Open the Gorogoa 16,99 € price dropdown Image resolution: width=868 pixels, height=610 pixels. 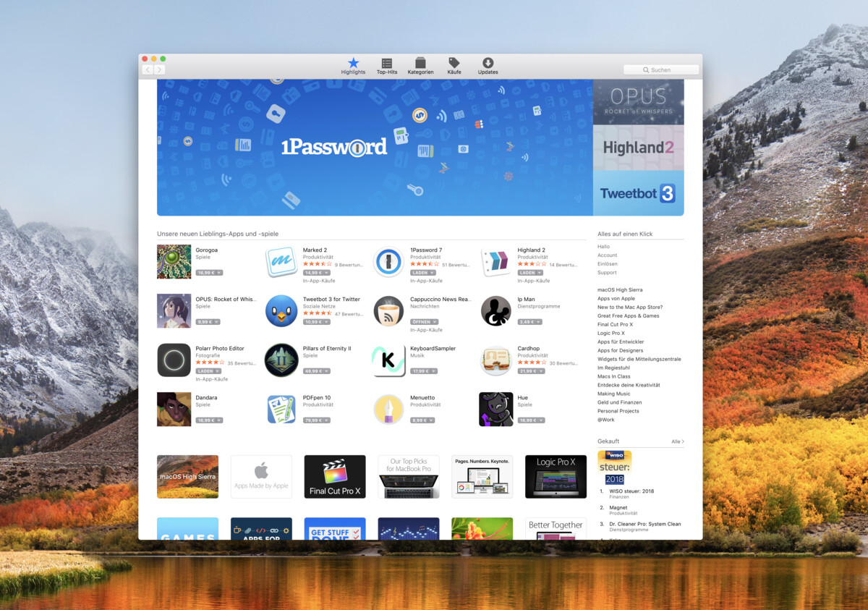(209, 273)
